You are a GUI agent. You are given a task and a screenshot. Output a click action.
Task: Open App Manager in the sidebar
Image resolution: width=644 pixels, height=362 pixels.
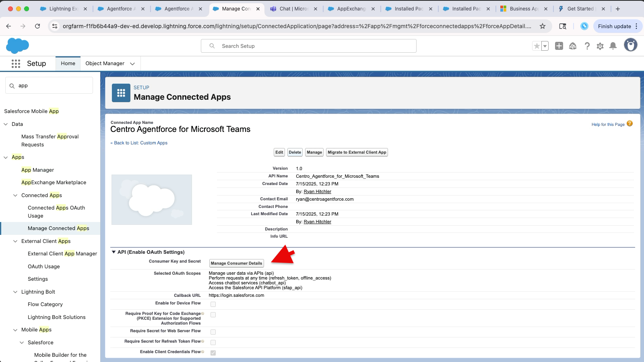pyautogui.click(x=38, y=170)
